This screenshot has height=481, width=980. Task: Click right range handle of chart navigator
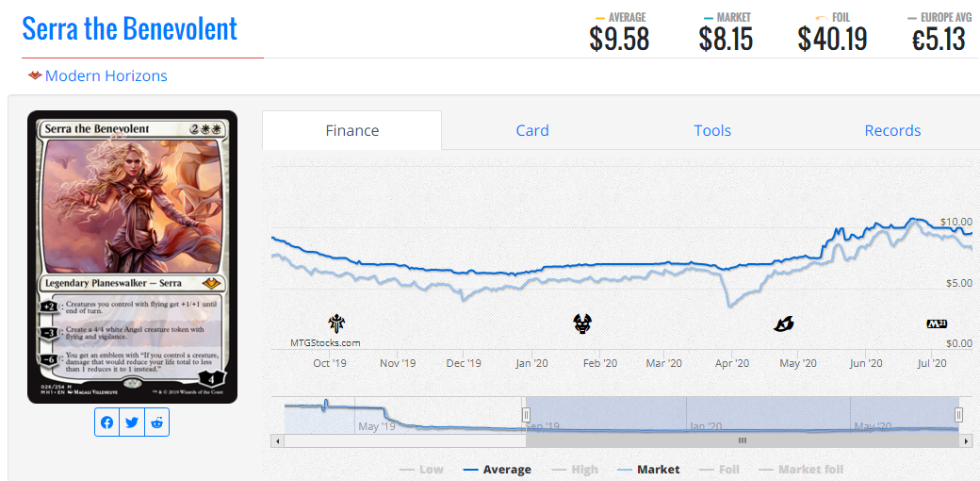pos(958,415)
